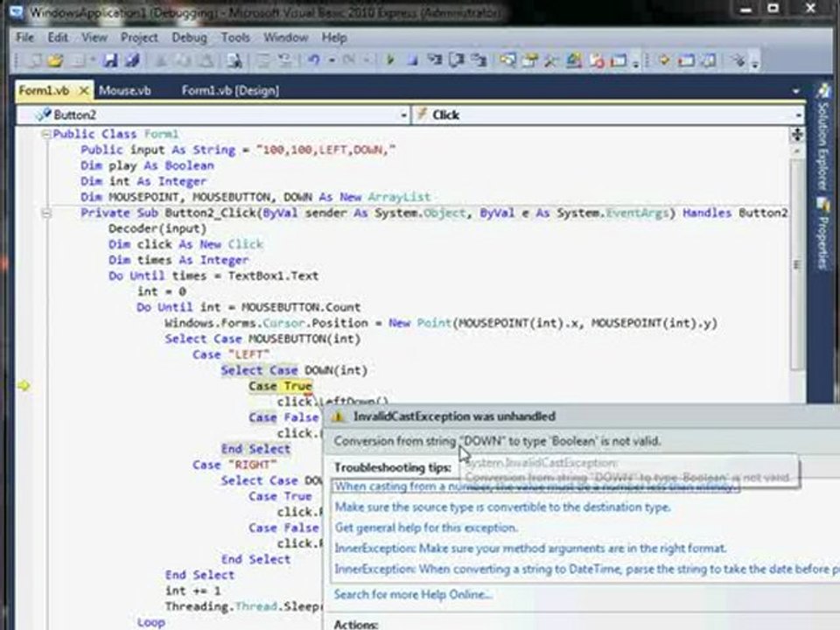Select the Form1.vb code tab
This screenshot has height=630, width=840.
44,90
